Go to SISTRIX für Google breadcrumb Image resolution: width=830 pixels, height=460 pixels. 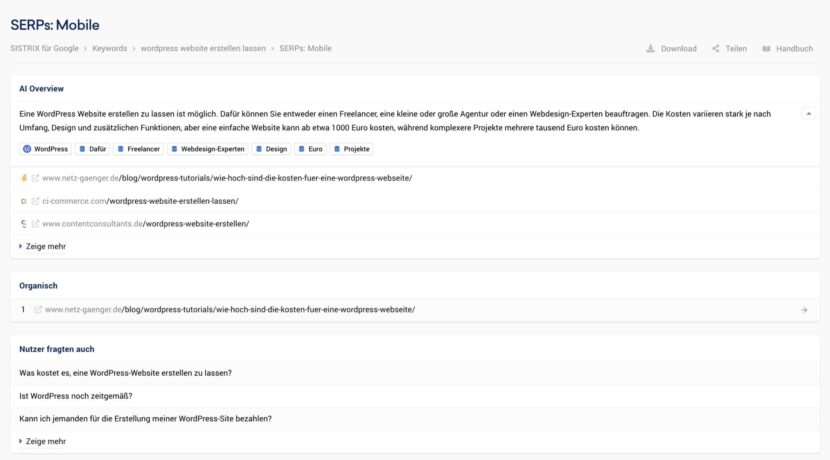44,48
